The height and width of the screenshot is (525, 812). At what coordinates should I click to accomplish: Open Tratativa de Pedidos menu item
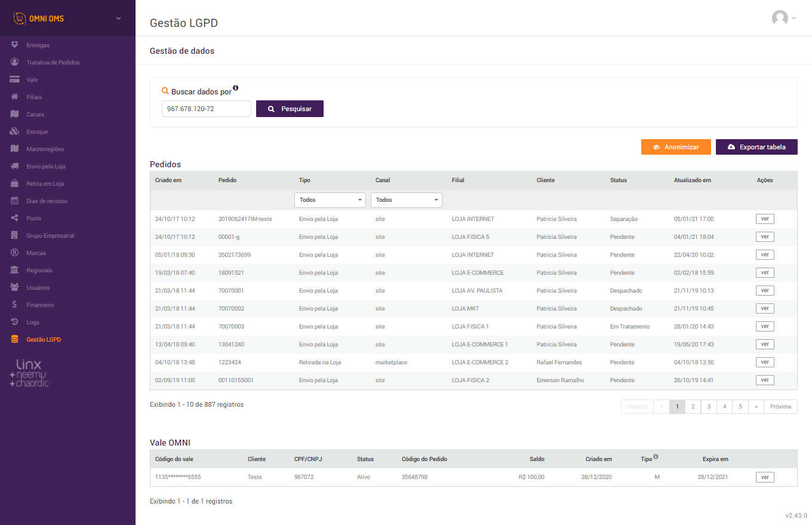[x=53, y=62]
